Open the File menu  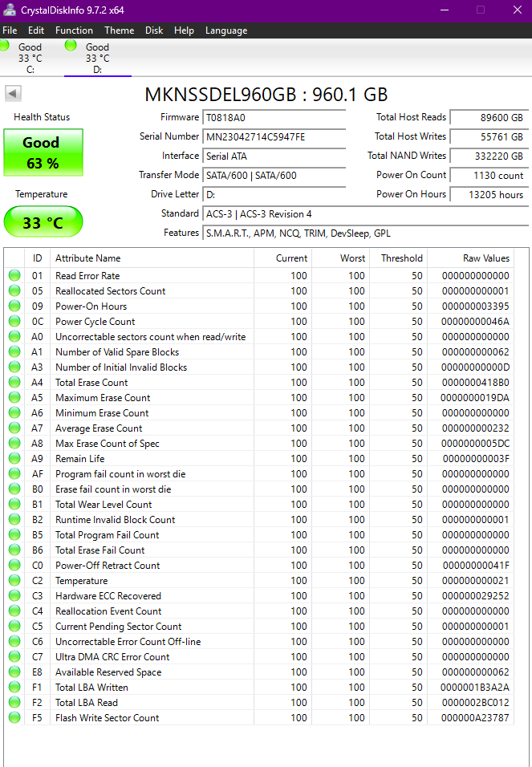coord(10,30)
